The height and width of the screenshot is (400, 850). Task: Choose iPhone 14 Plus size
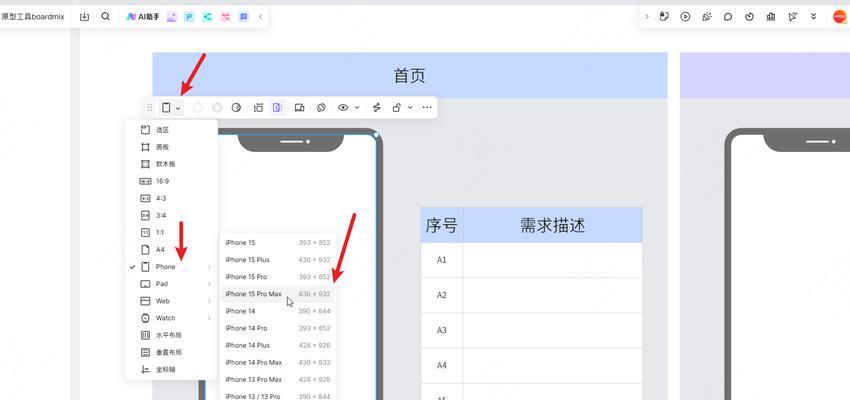(x=278, y=345)
